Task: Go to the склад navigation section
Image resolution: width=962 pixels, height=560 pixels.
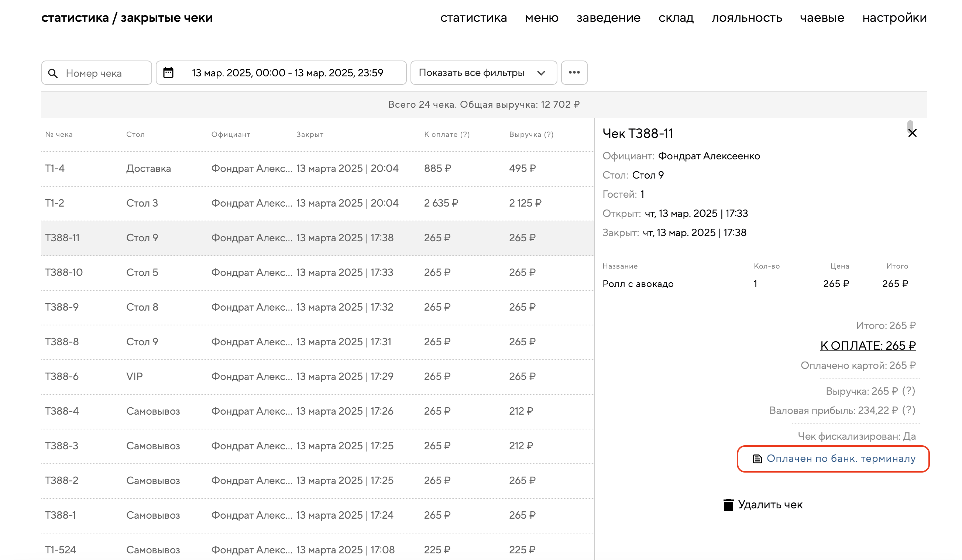Action: point(676,18)
